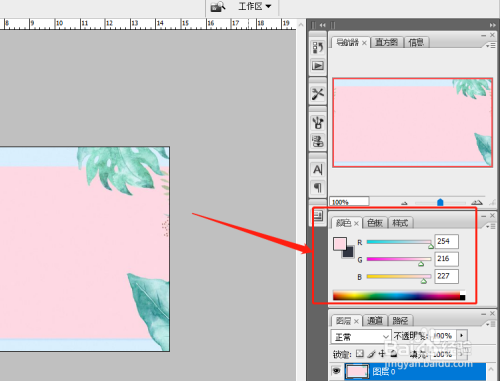Expand the 不透明度 opacity arrow
Image resolution: width=500 pixels, height=381 pixels.
click(462, 335)
